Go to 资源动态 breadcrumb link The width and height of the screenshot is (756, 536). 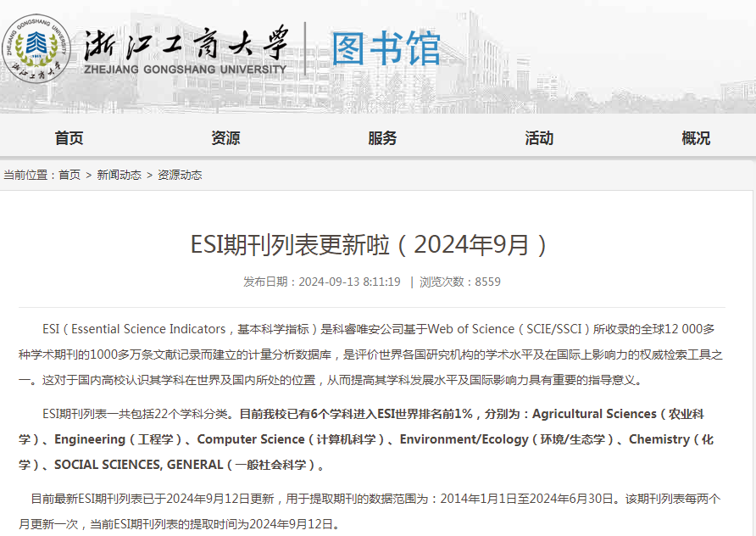[180, 175]
